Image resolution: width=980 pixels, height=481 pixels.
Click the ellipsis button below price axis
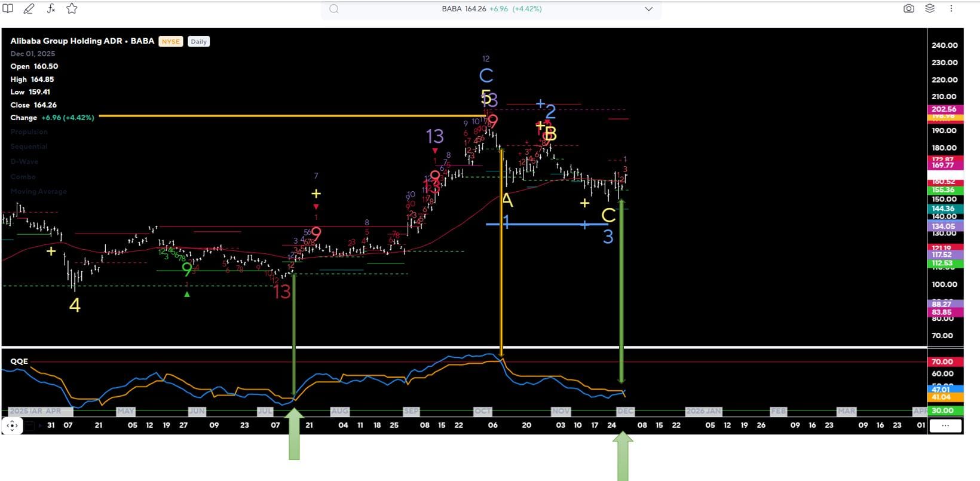[945, 425]
